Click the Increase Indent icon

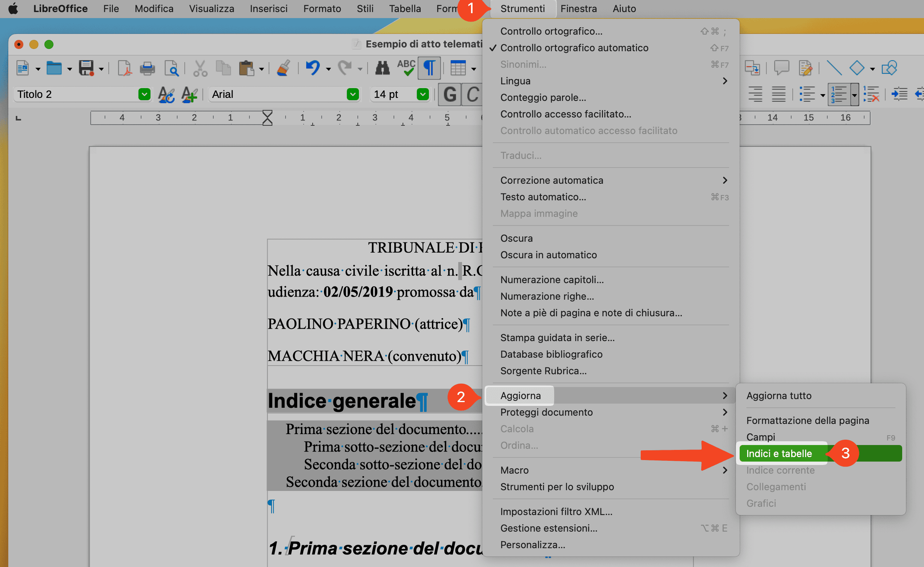pyautogui.click(x=900, y=94)
